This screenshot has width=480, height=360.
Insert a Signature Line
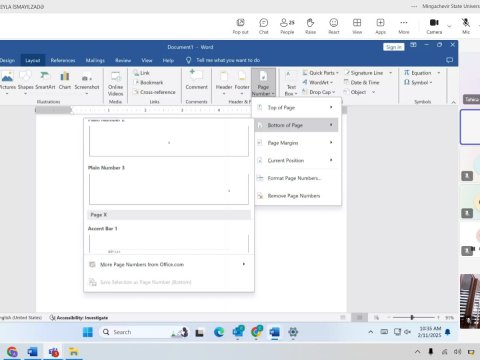coord(363,73)
